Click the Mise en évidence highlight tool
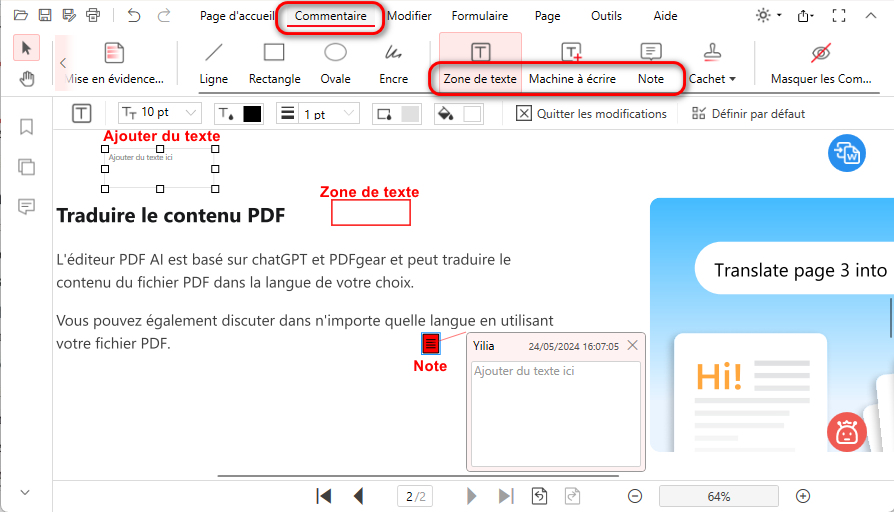This screenshot has width=894, height=512. tap(115, 64)
